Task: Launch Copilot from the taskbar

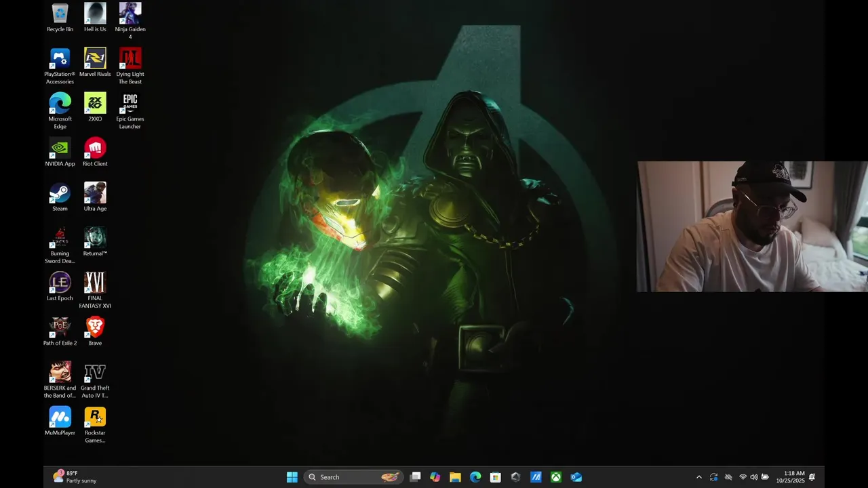Action: click(435, 477)
